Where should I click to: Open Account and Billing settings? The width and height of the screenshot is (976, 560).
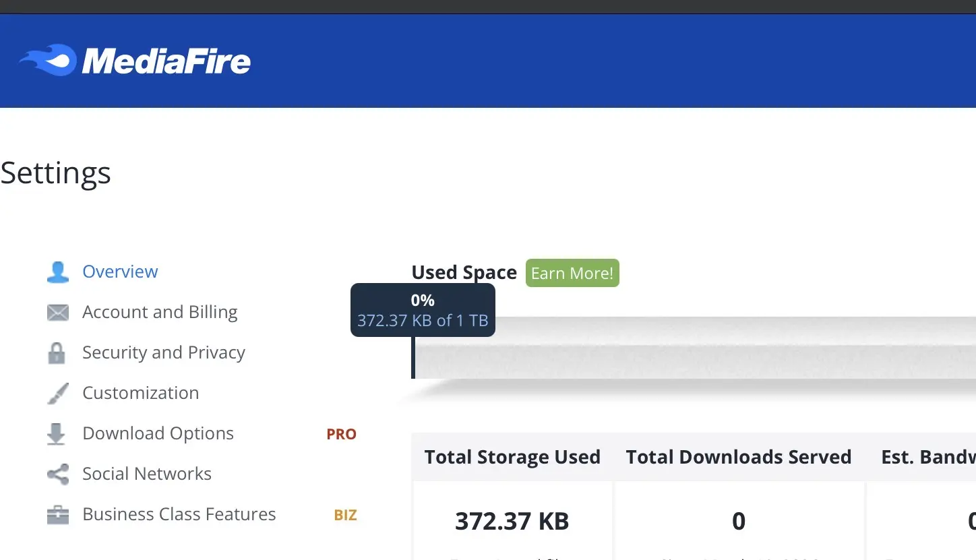pos(160,312)
